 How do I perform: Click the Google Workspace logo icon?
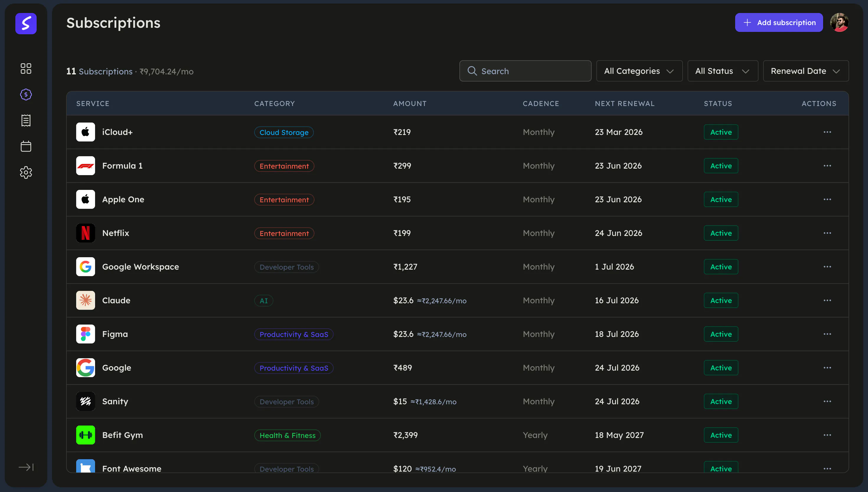pyautogui.click(x=85, y=267)
